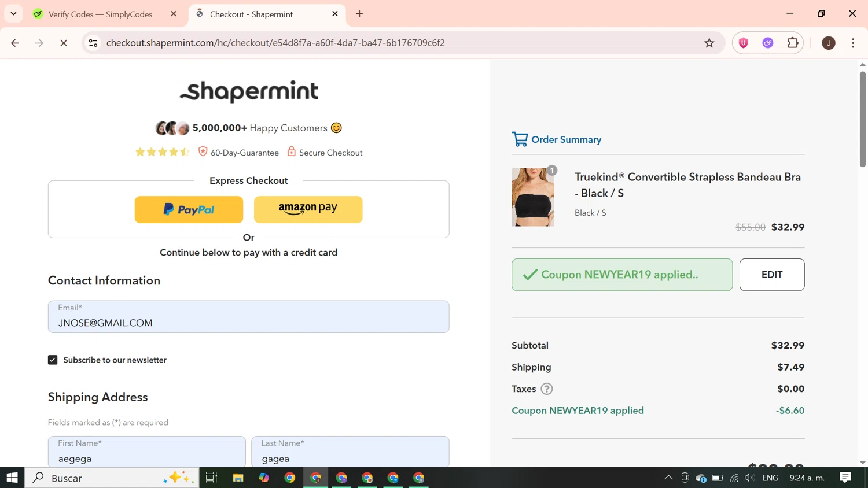Click the First Name field
Image resolution: width=868 pixels, height=488 pixels.
point(147,452)
